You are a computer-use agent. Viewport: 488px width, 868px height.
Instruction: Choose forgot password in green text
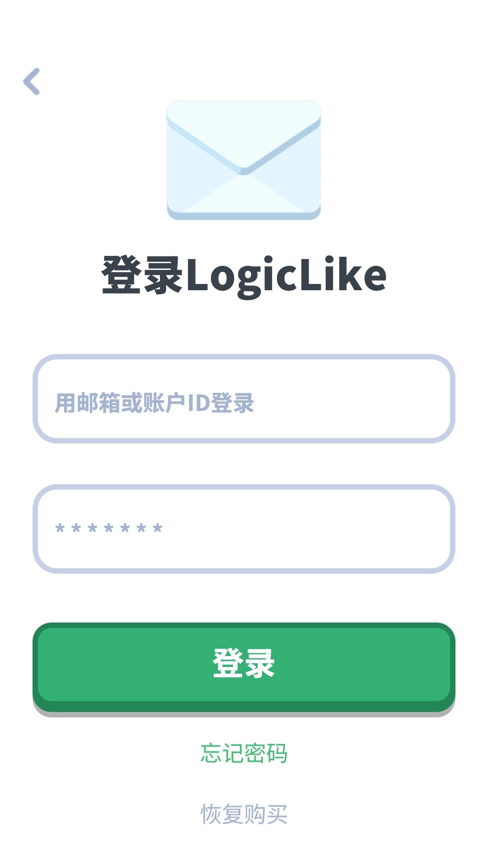[x=244, y=753]
